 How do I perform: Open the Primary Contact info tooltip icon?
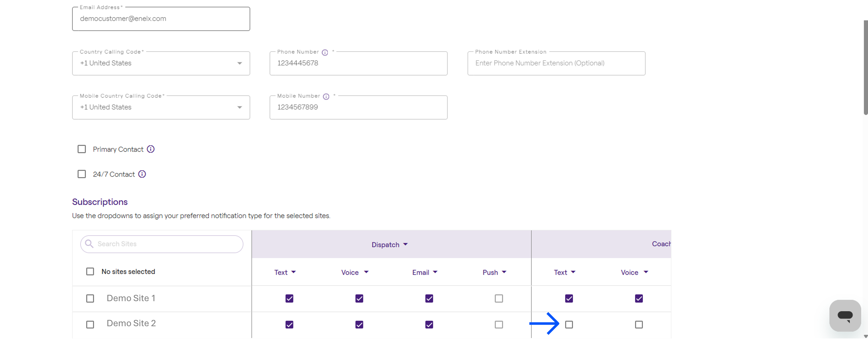tap(151, 149)
